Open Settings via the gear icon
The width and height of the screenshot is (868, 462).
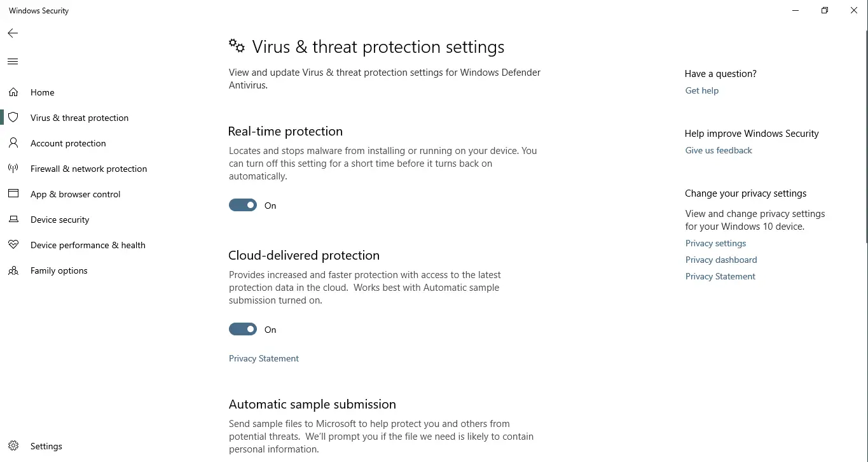(13, 445)
